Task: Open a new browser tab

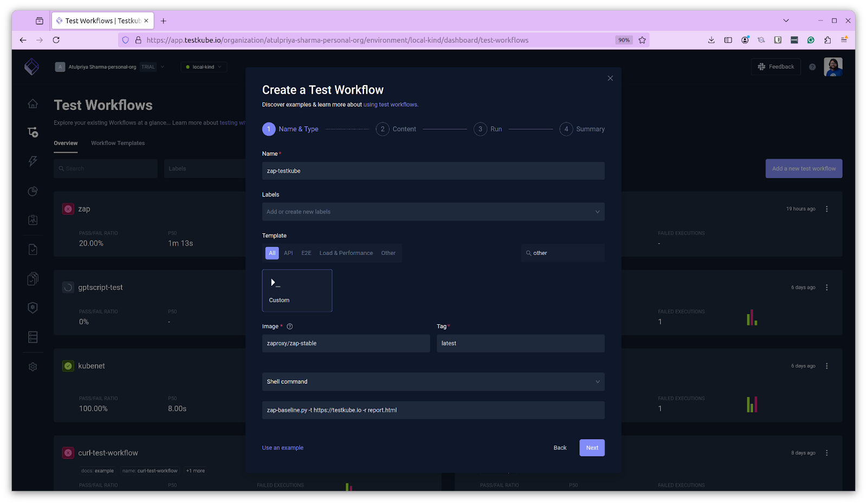Action: click(163, 21)
